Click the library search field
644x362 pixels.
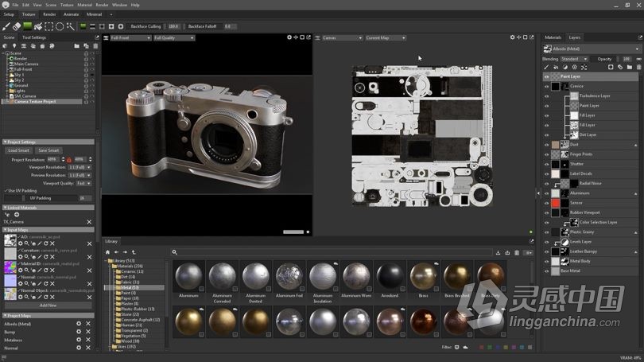332,252
